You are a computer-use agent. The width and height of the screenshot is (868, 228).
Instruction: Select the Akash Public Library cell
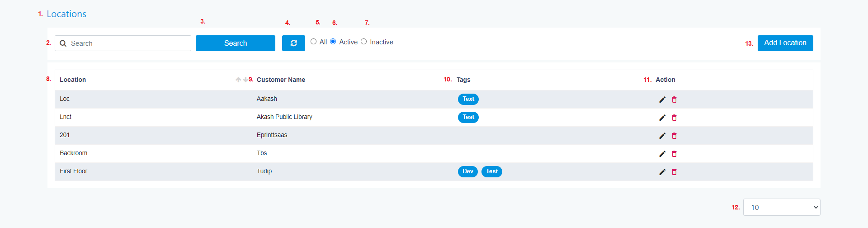click(284, 117)
